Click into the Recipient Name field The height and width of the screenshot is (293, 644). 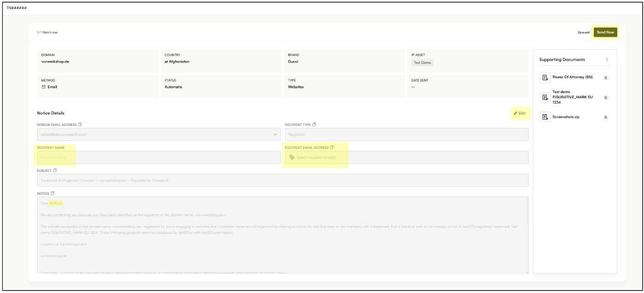159,157
